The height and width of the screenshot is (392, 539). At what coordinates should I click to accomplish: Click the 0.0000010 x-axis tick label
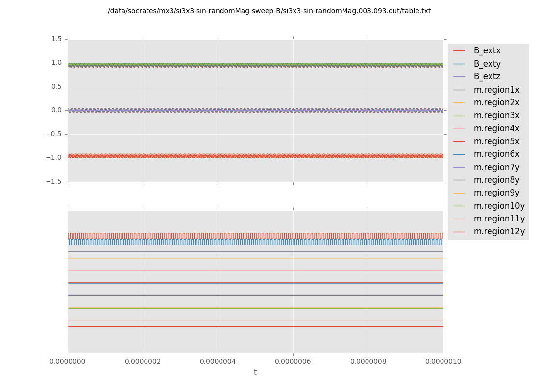click(x=443, y=362)
